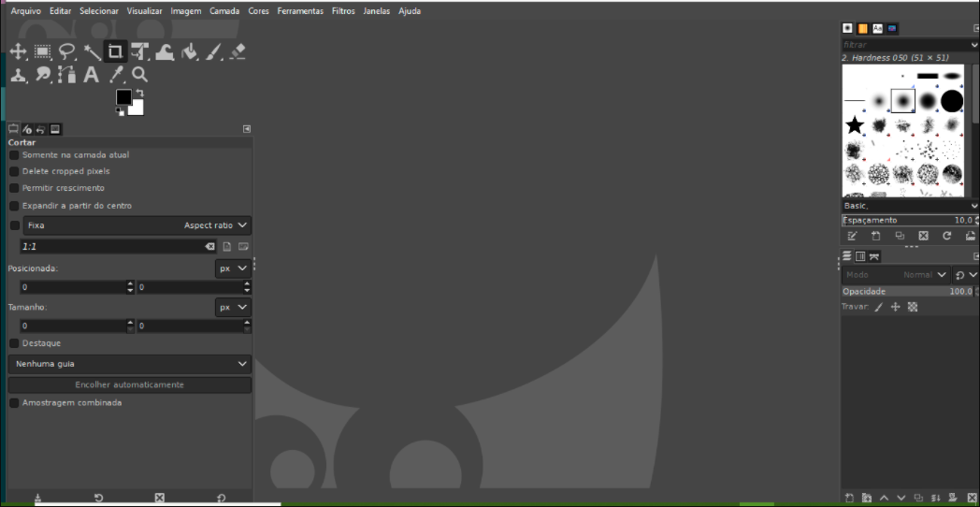Open the Cores menu
The width and height of the screenshot is (980, 507).
[x=259, y=10]
